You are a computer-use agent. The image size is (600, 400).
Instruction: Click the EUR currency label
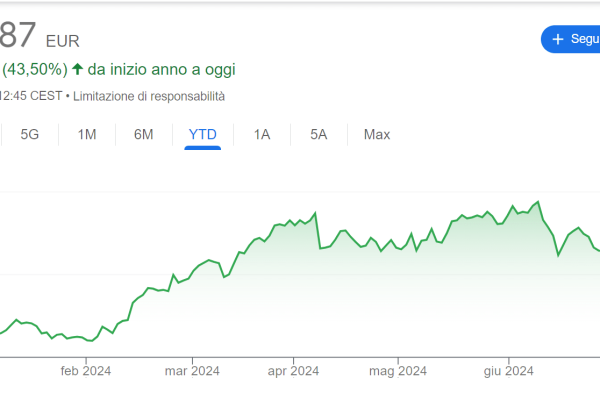click(x=62, y=41)
